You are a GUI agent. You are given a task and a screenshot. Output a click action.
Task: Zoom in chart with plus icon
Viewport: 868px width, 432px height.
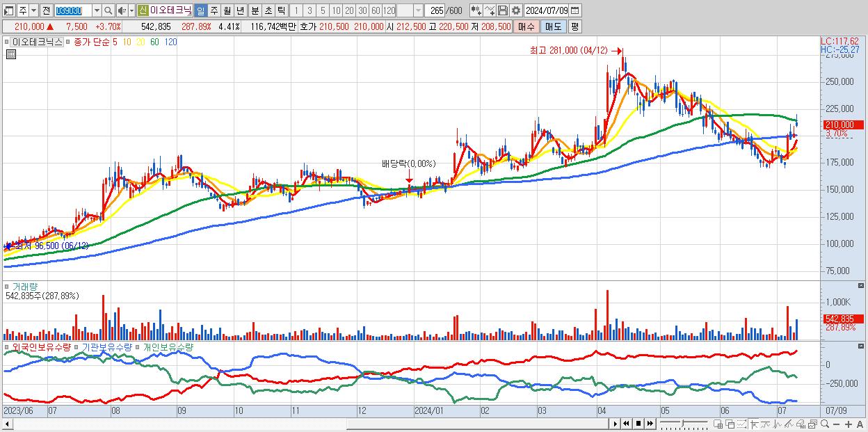pos(848,424)
